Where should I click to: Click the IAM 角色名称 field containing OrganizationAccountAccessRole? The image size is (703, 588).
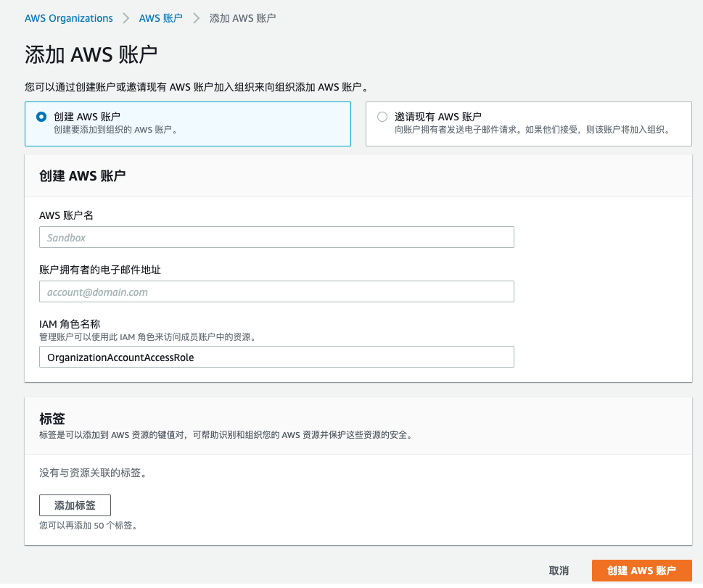(x=276, y=357)
